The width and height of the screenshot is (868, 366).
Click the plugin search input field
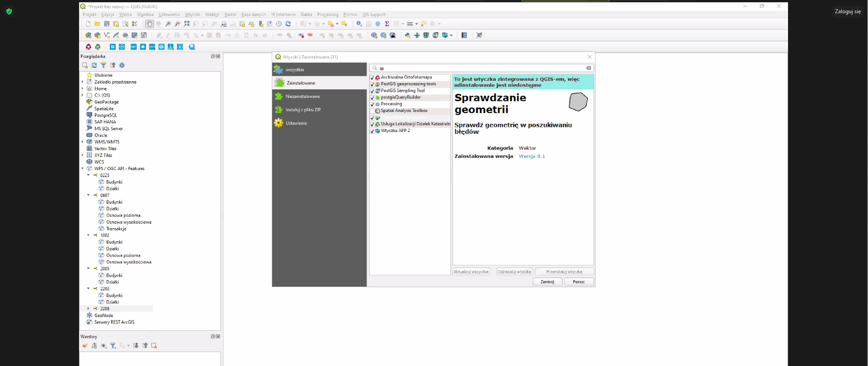pos(479,68)
